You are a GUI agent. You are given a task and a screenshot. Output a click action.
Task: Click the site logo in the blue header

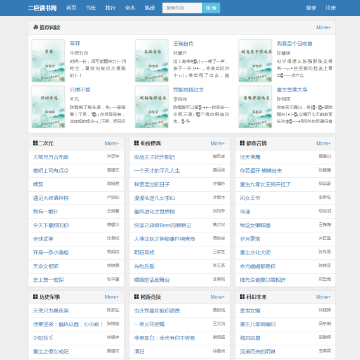(x=42, y=8)
